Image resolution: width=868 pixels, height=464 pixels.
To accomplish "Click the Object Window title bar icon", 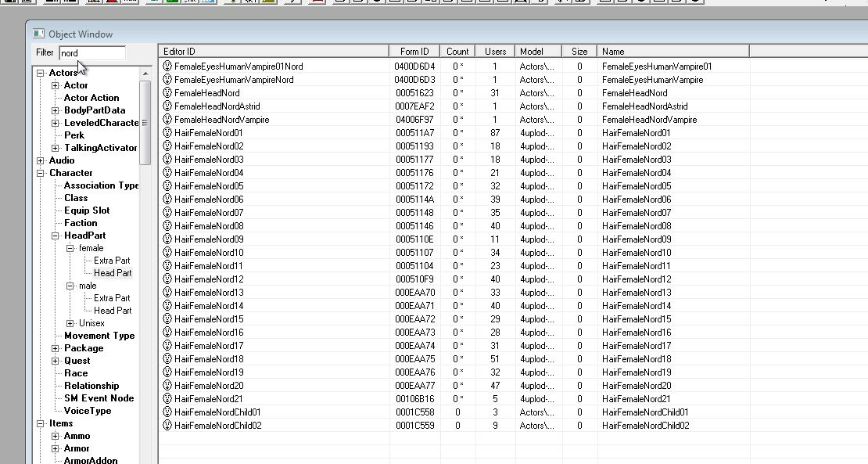I will click(x=38, y=34).
